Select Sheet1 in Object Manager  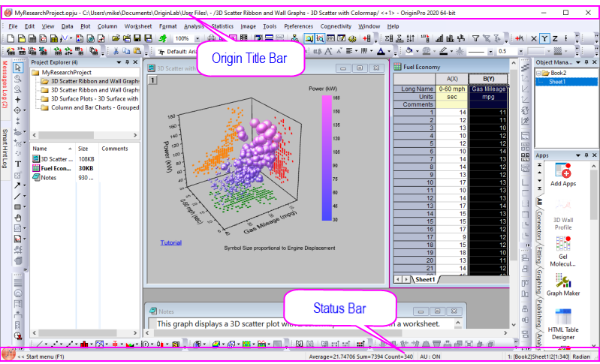click(x=556, y=82)
